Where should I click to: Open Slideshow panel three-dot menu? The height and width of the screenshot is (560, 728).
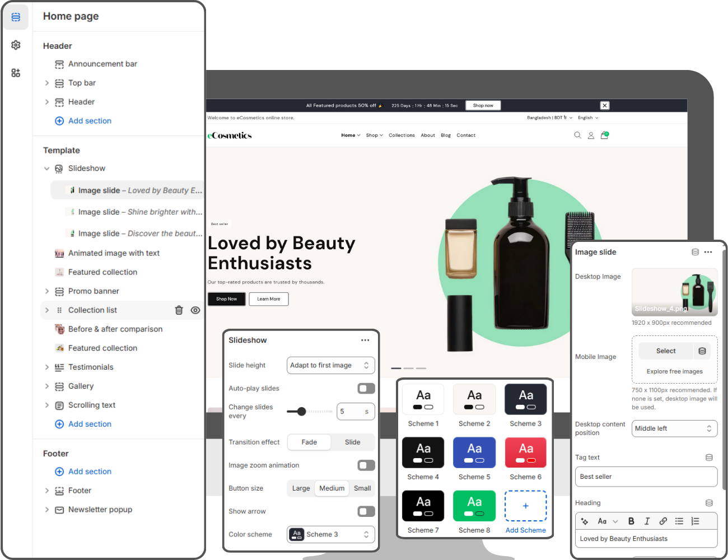coord(365,340)
